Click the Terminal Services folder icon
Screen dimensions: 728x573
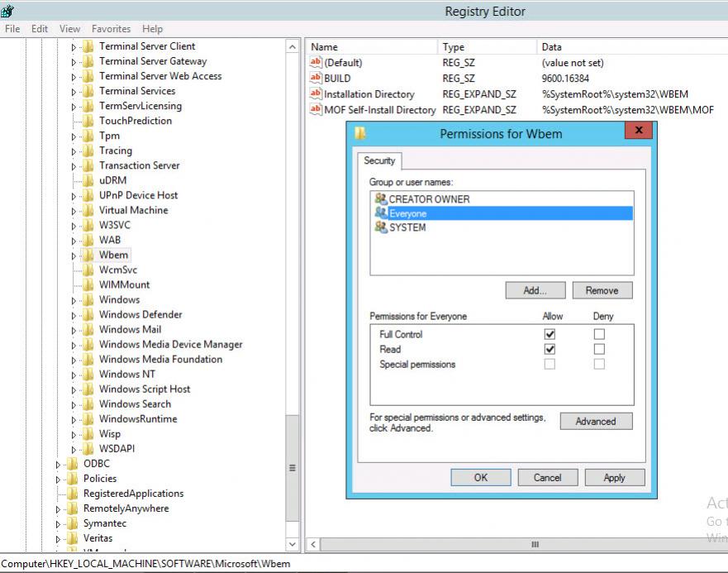(x=88, y=91)
